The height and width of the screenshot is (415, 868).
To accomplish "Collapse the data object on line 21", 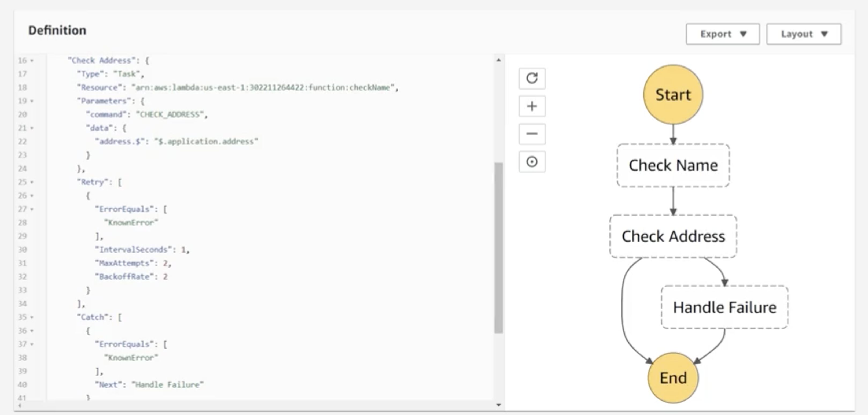I will [31, 128].
